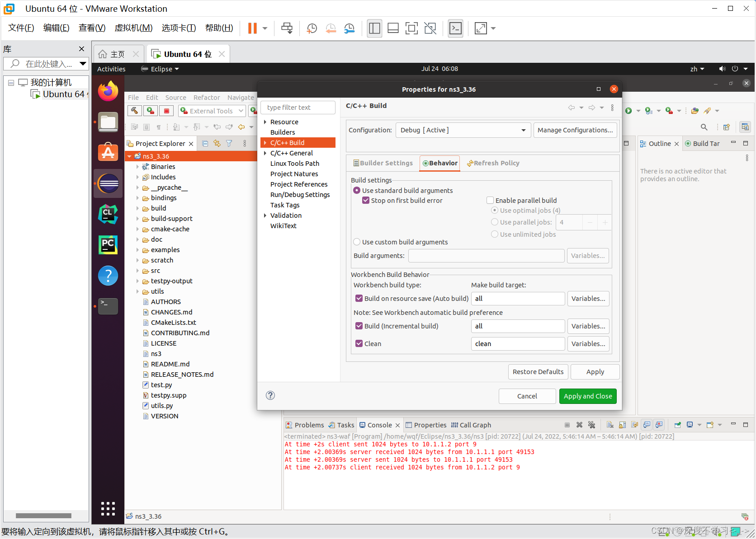This screenshot has width=756, height=539.
Task: Enter VMware full screen mode
Action: point(411,28)
